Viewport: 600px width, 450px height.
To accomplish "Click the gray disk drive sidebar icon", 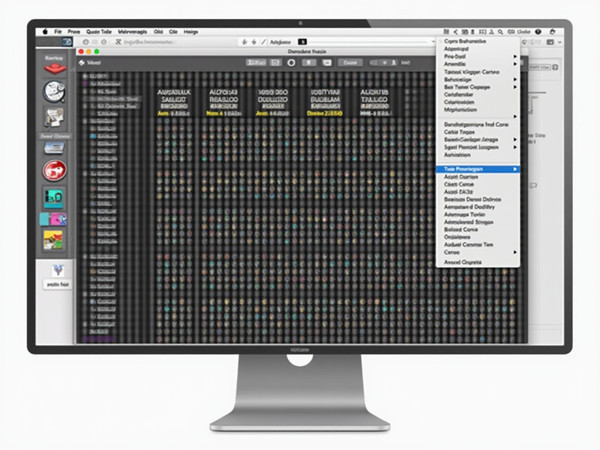I will click(x=54, y=147).
